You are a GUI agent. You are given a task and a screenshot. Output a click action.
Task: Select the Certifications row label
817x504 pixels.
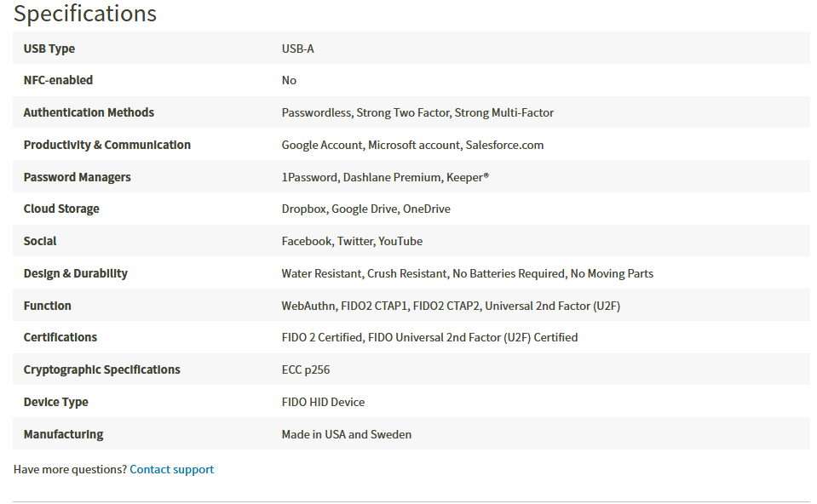tap(60, 337)
